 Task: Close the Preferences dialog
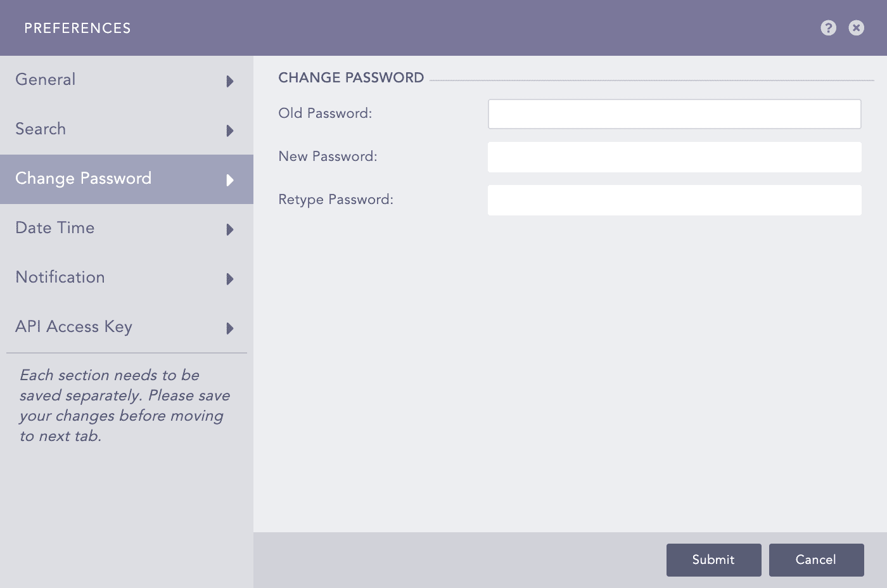point(856,28)
